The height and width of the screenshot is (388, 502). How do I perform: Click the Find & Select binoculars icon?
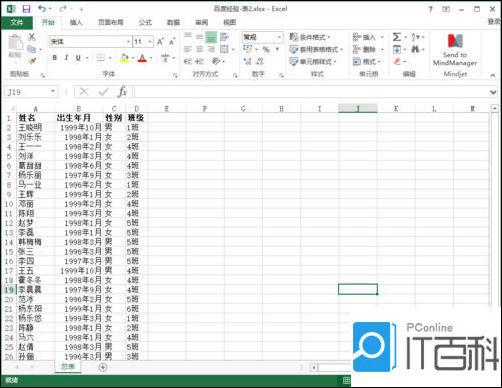[415, 50]
